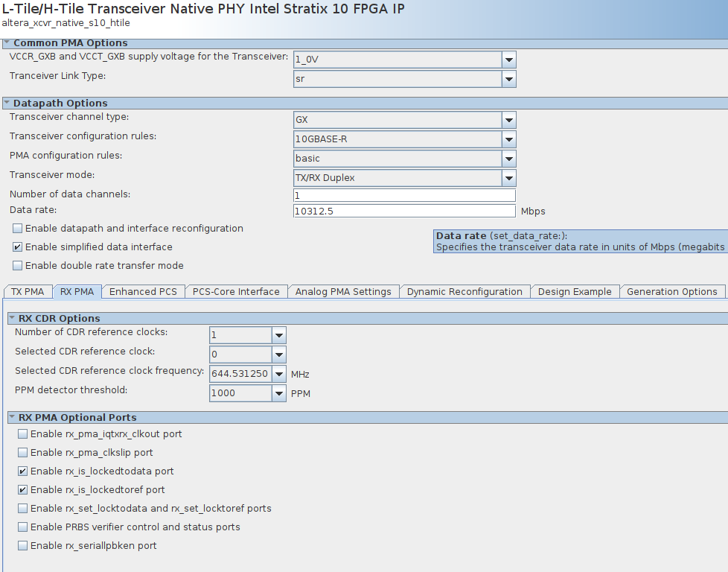The image size is (728, 572).
Task: Collapse the RX CDR Options section
Action: click(12, 318)
